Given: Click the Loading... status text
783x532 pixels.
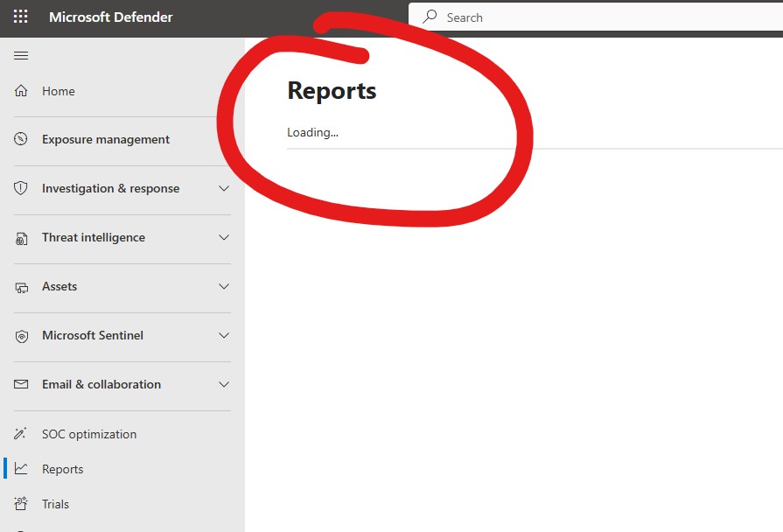Looking at the screenshot, I should pos(312,132).
